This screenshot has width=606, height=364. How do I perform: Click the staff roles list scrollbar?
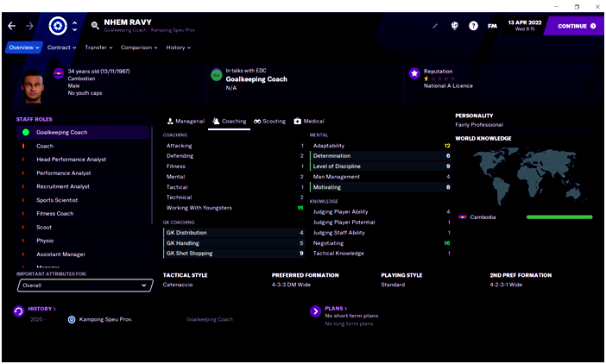(x=152, y=176)
